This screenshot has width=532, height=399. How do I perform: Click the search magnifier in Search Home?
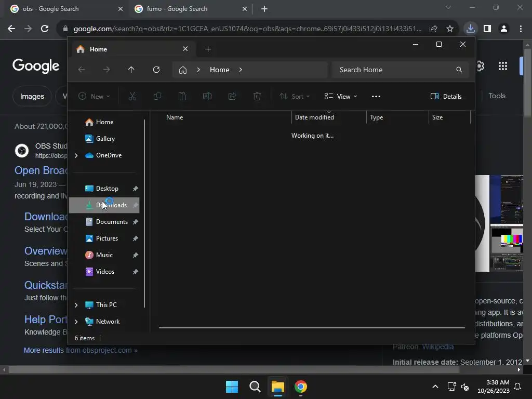pos(459,70)
